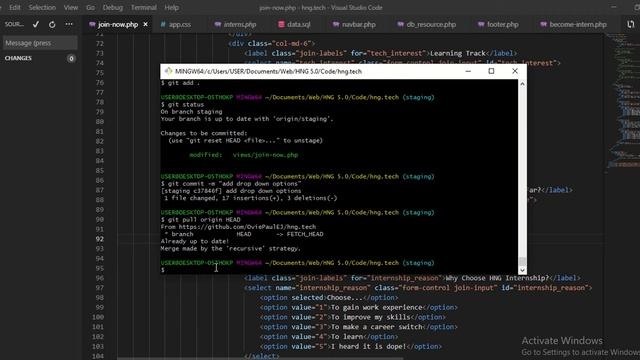Screen dimensions: 640x360
Task: Click the commit checkmark icon
Action: coord(36,24)
